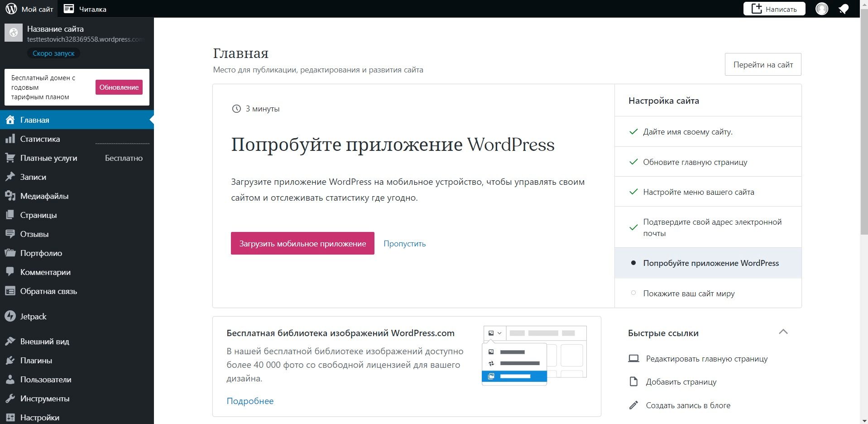Click the pin icon for Записи
Image resolution: width=868 pixels, height=424 pixels.
click(x=10, y=177)
